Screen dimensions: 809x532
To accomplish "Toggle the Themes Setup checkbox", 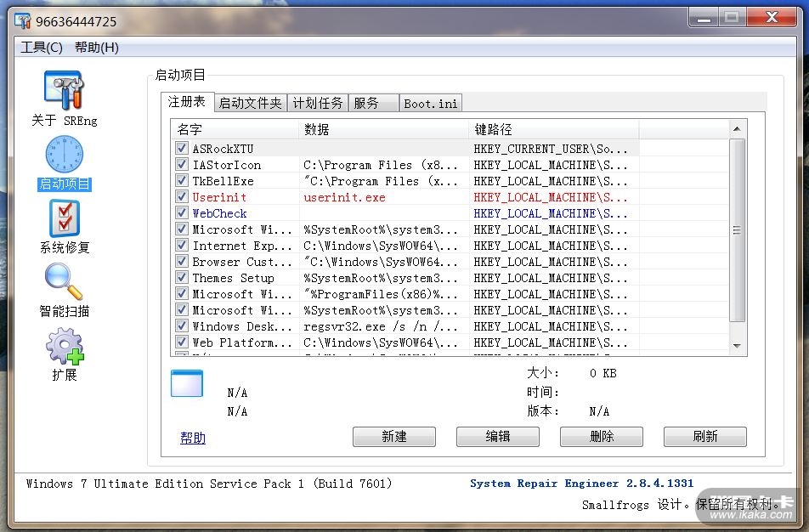I will coord(181,277).
